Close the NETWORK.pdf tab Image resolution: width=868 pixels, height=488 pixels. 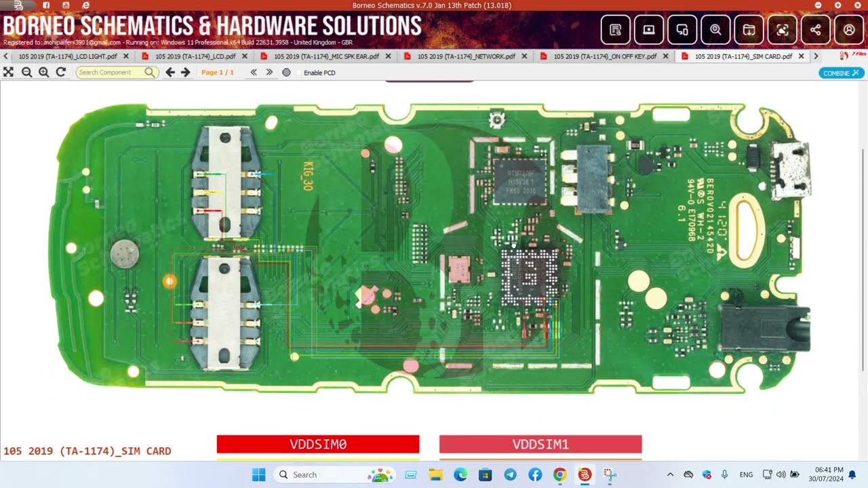(524, 56)
